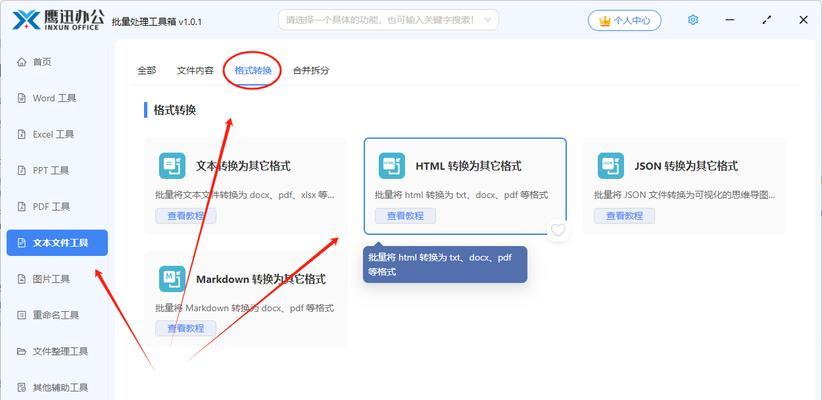Screen dimensions: 822x400
Task: Switch to the 合并拆分 tab
Action: [x=311, y=70]
